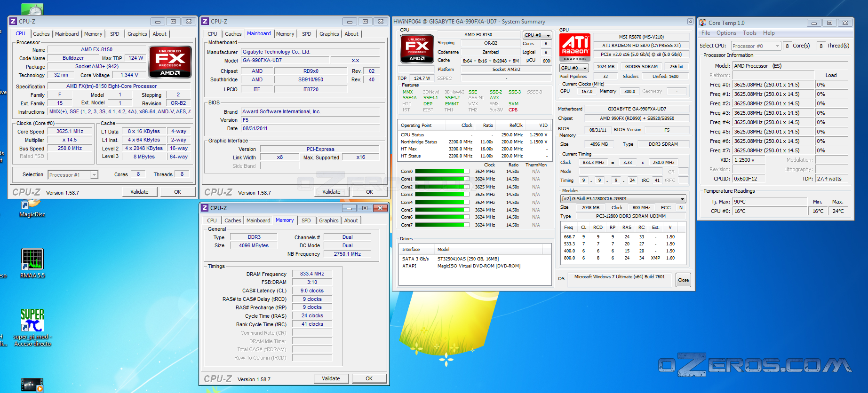This screenshot has height=393, width=868.
Task: Click the Core3 usage bar in HWiNFO64
Action: [x=442, y=195]
